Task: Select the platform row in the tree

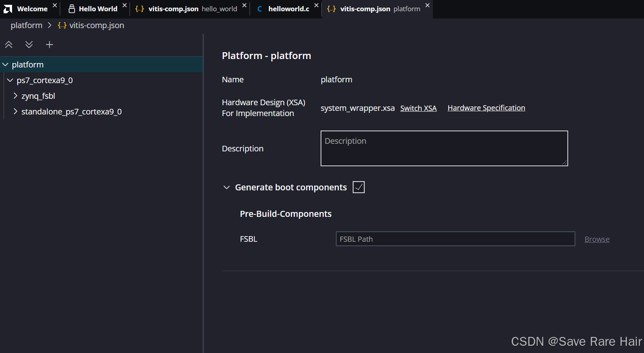Action: click(x=102, y=65)
